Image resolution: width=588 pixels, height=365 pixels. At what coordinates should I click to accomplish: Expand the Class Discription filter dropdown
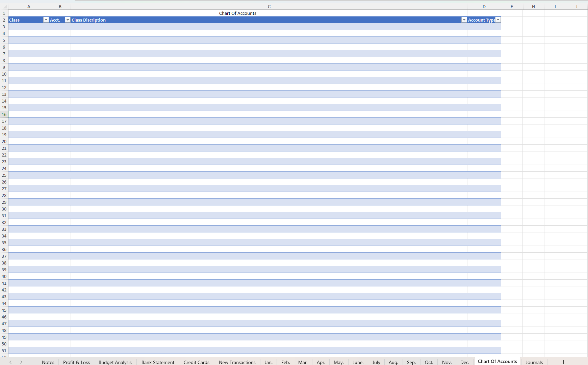[464, 20]
